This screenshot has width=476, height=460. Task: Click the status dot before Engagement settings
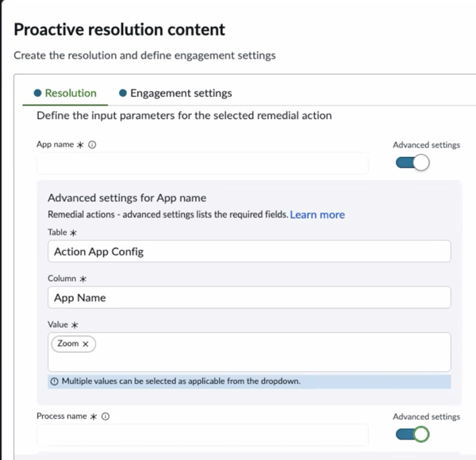point(123,93)
